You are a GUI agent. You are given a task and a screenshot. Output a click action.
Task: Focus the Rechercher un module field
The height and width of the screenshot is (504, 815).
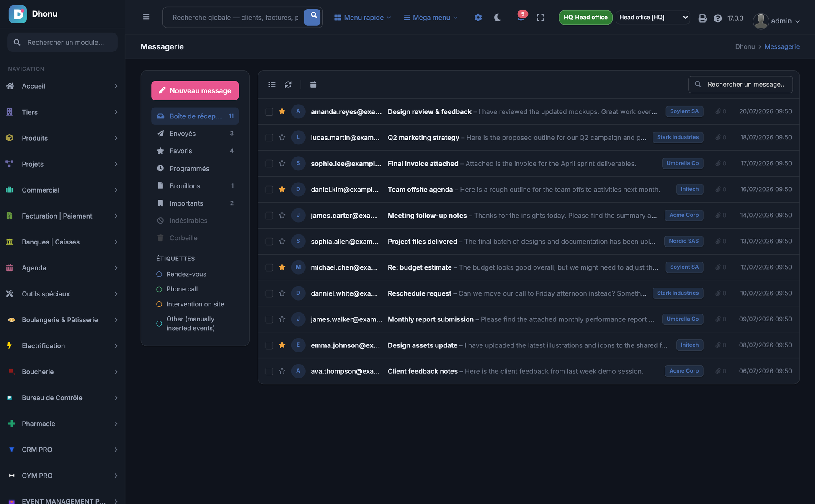click(62, 42)
